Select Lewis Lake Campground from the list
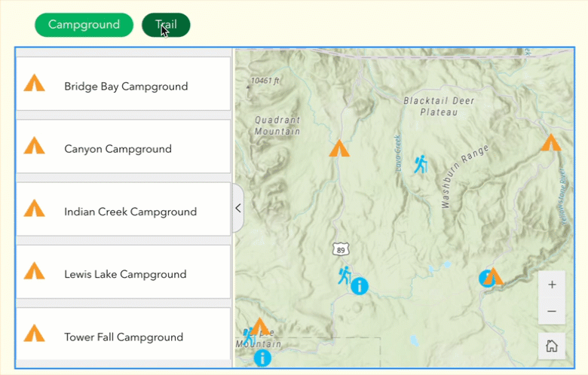588x375 pixels. [125, 274]
